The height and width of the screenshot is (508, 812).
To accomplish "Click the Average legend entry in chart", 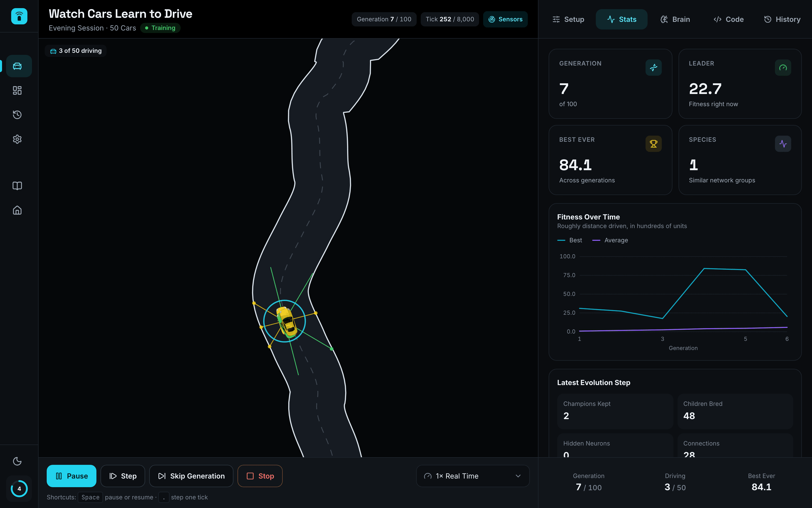I will pyautogui.click(x=610, y=240).
